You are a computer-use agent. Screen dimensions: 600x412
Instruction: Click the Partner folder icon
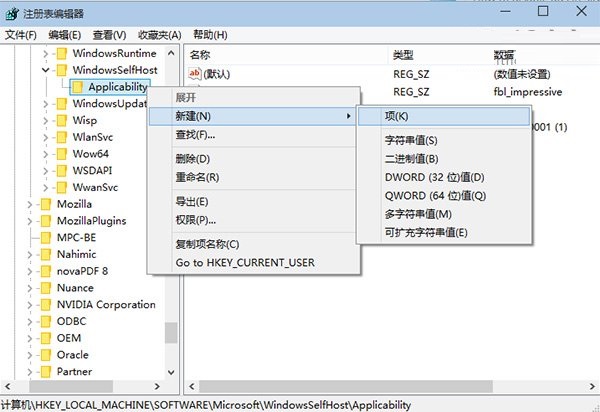46,372
